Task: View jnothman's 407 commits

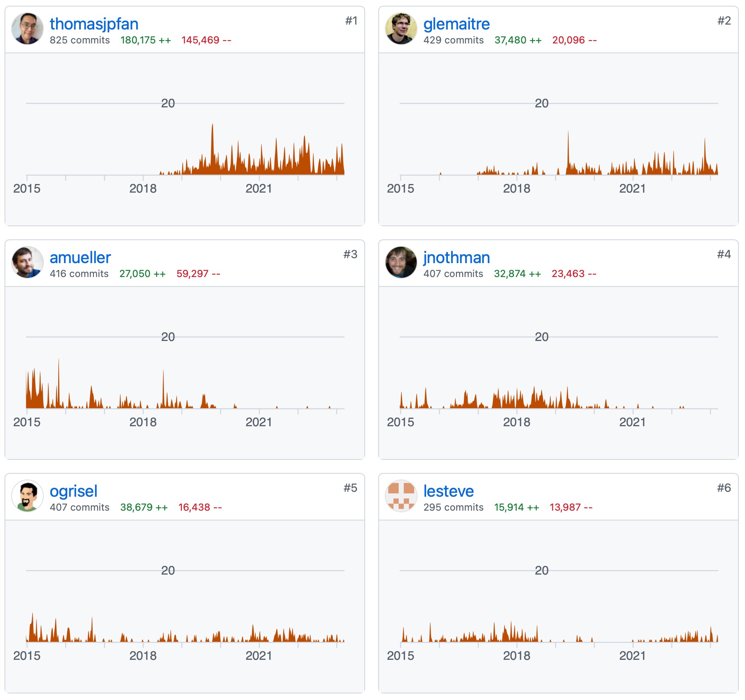Action: tap(453, 274)
